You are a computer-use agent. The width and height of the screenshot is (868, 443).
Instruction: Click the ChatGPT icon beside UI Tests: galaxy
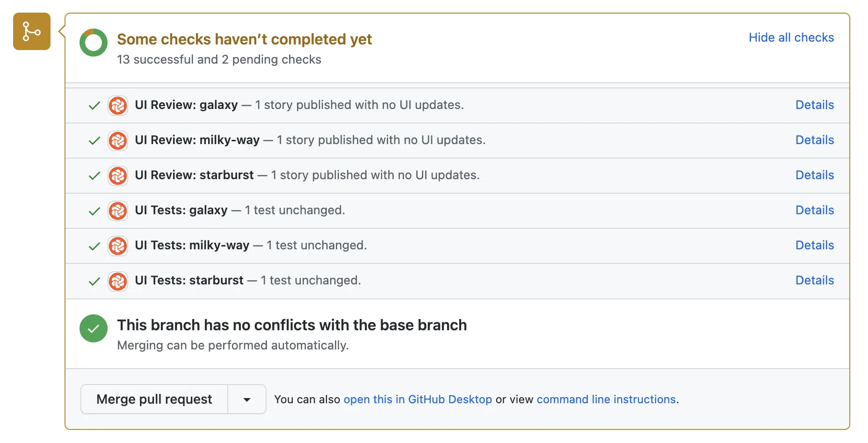pos(118,211)
